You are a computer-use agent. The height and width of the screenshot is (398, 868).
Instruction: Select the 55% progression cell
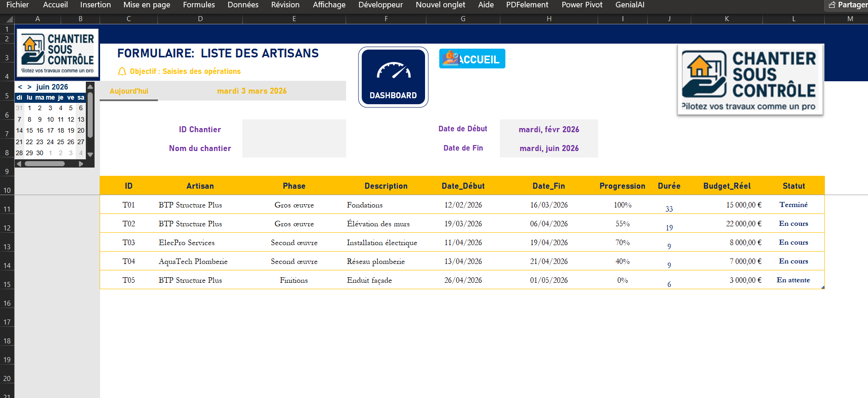pos(622,224)
